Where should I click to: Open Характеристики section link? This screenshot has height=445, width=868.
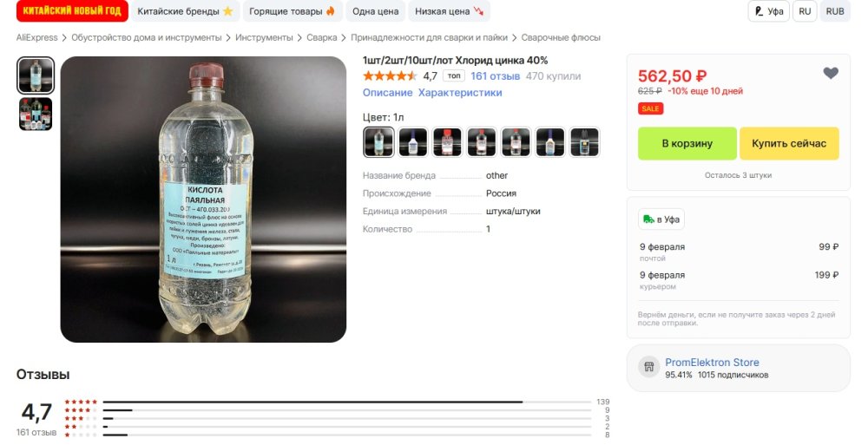pyautogui.click(x=460, y=93)
